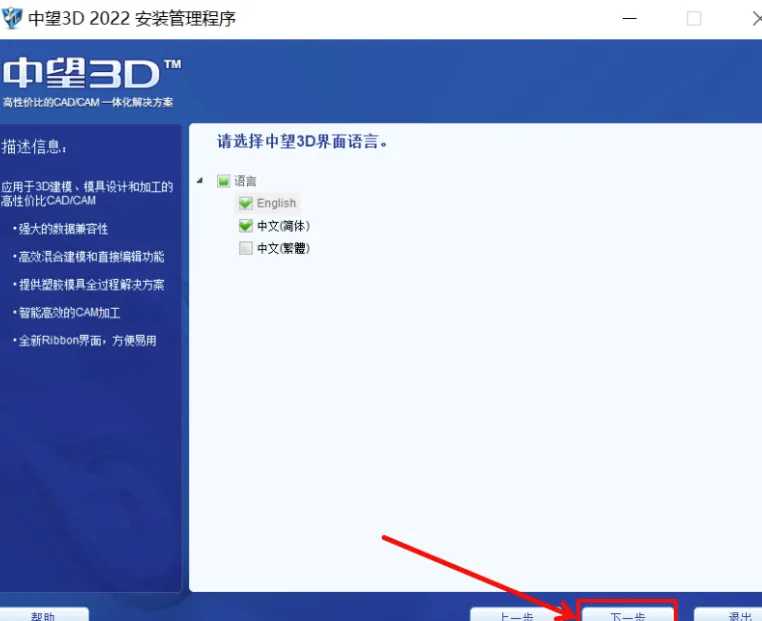Select the 语言 tree label
Screen dimensions: 762x621
pyautogui.click(x=245, y=181)
